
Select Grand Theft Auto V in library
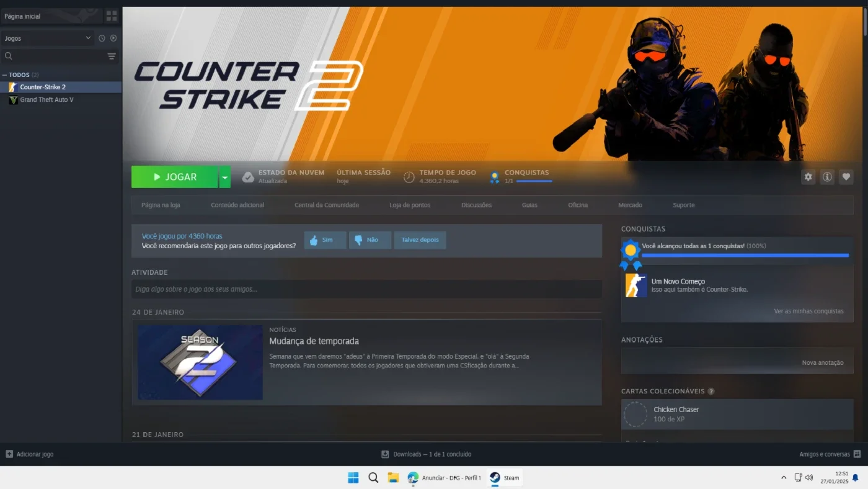tap(61, 100)
